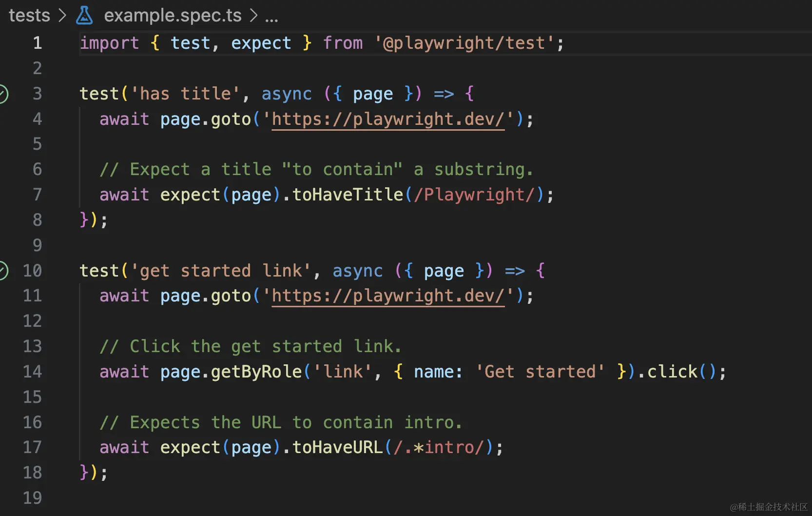The height and width of the screenshot is (516, 812).
Task: Click the 'from' keyword on line 1
Action: point(343,43)
